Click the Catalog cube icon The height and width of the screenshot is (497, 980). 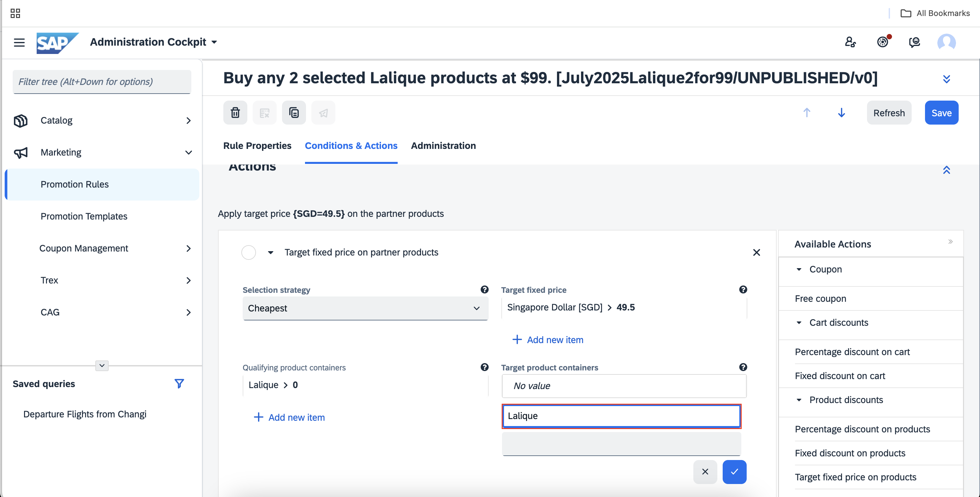pos(21,121)
